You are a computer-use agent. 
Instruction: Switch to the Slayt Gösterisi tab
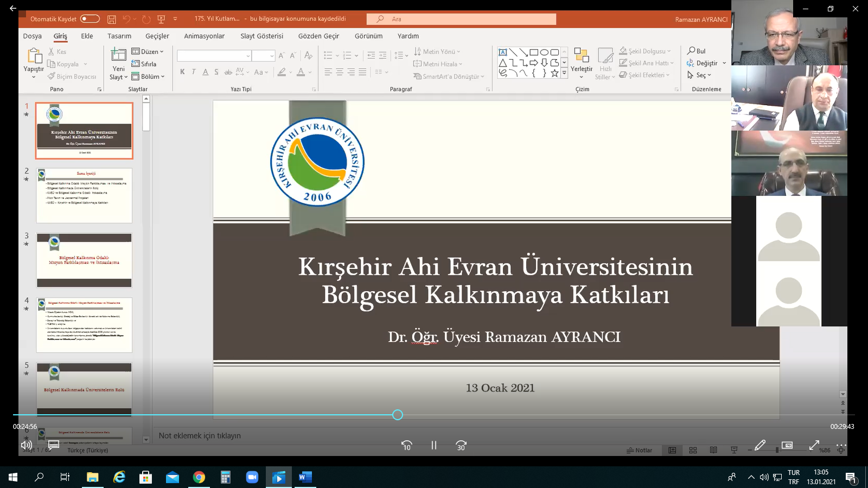coord(261,36)
